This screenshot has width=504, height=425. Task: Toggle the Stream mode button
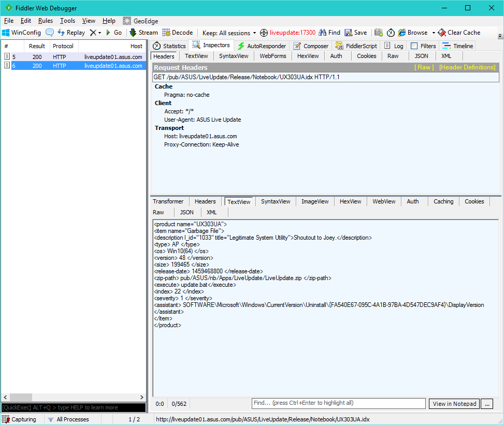click(143, 33)
